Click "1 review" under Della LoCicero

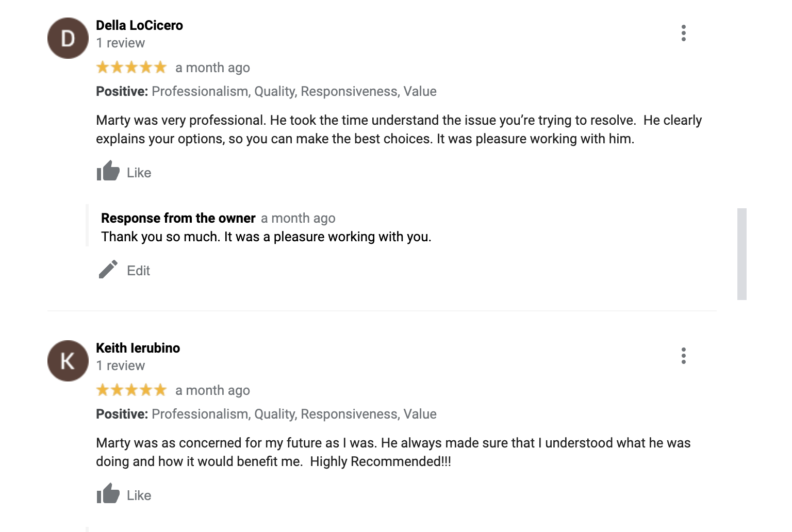[120, 43]
